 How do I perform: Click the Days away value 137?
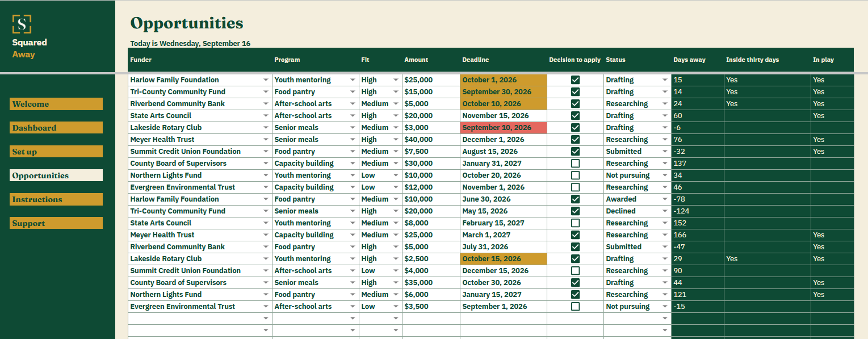point(698,164)
